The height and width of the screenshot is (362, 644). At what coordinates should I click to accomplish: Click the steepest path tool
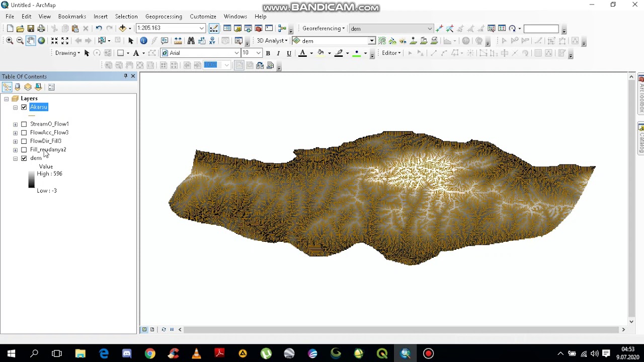click(392, 41)
